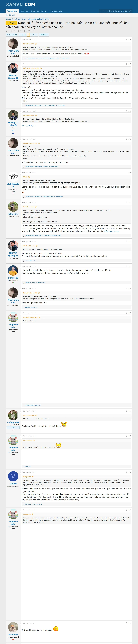Jump to page 3 in pagination
Viewport: 138px width, 644px height.
point(25,35)
